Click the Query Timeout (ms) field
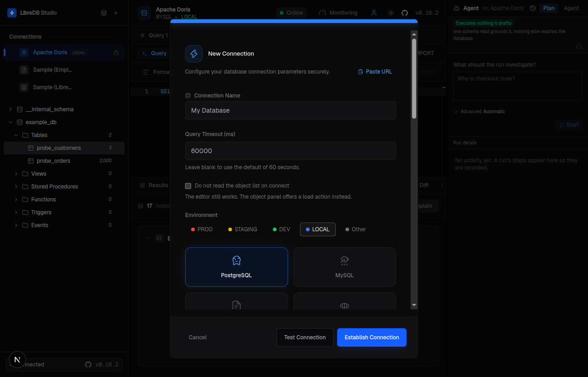 click(x=290, y=151)
